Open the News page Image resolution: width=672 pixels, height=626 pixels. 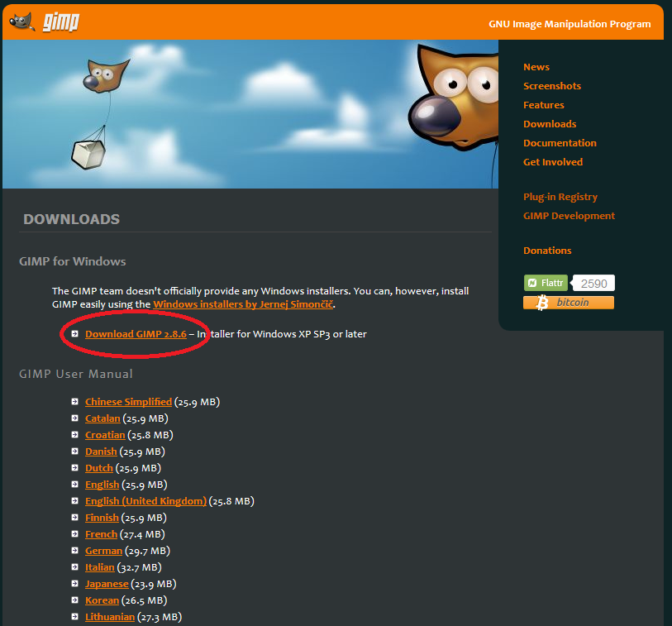536,67
